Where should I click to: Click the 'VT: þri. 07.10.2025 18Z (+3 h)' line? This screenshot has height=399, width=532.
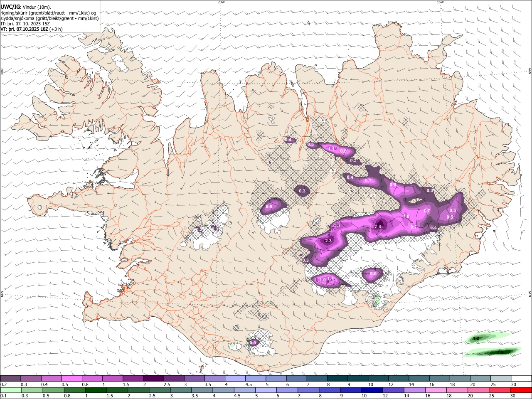click(x=32, y=29)
